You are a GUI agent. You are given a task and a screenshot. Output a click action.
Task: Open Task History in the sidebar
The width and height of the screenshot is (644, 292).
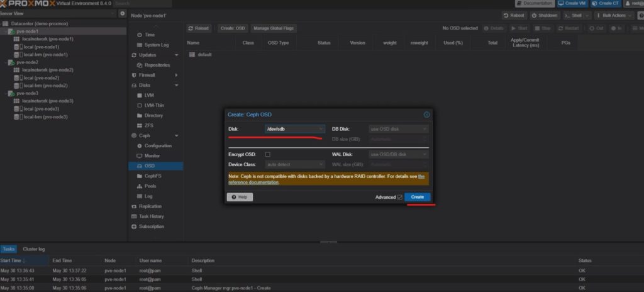[151, 216]
